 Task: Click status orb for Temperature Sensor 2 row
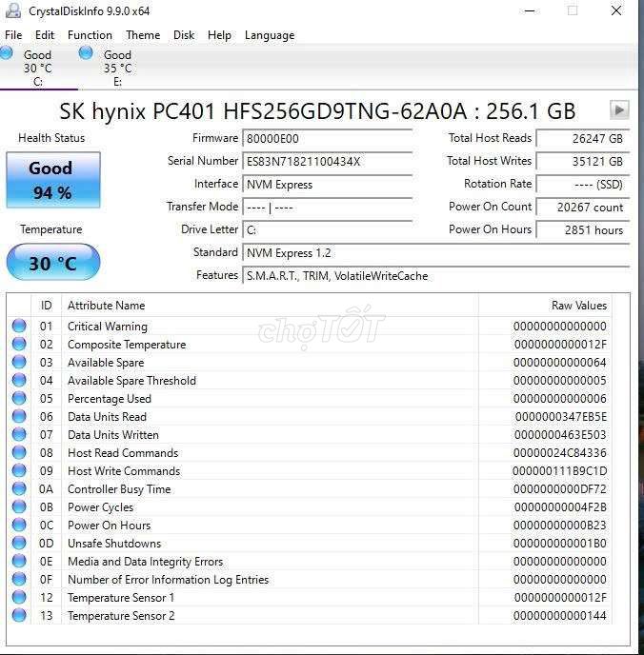tap(19, 615)
